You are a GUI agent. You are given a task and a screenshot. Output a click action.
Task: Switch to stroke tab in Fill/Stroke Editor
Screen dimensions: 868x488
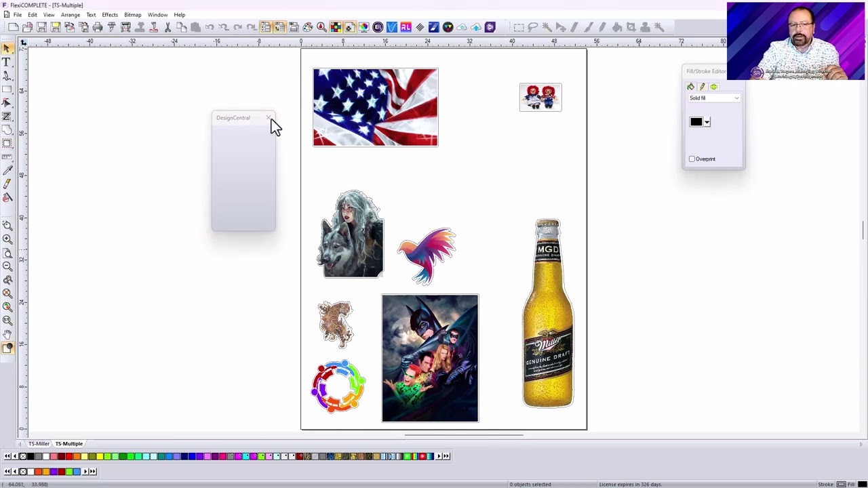coord(702,87)
